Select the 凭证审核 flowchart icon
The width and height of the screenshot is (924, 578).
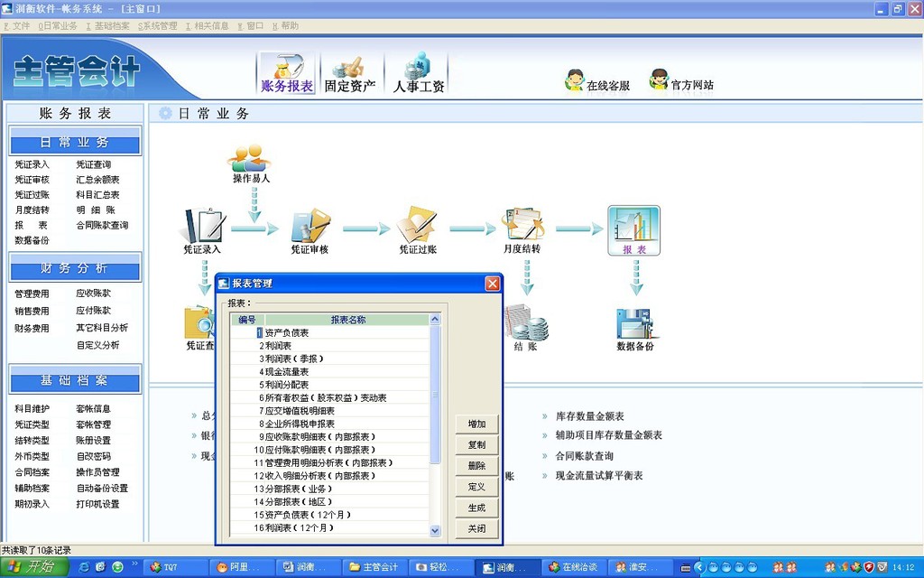(310, 226)
